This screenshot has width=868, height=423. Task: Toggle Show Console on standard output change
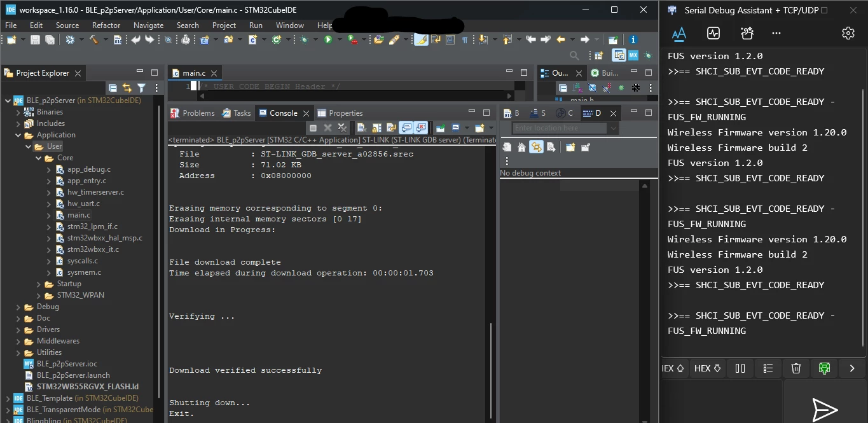tap(406, 128)
